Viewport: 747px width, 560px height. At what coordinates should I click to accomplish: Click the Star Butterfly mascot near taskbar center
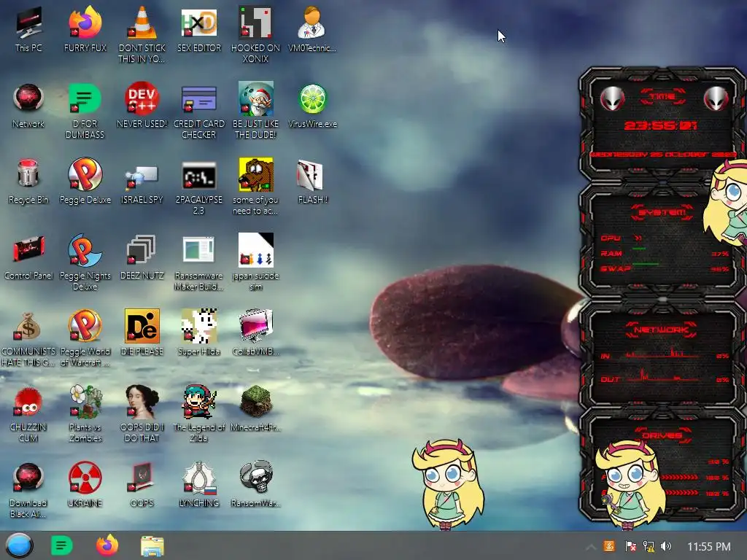448,484
